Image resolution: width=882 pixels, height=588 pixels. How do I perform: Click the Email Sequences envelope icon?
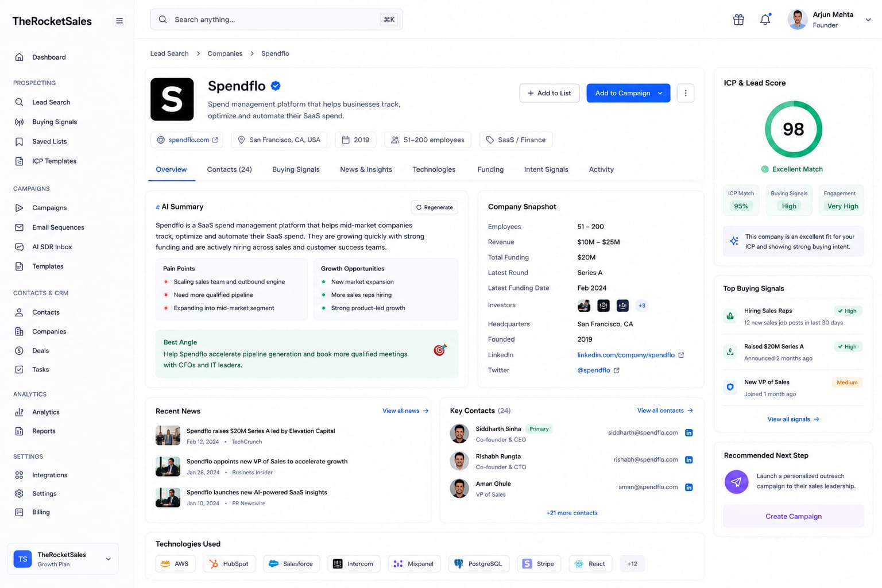[x=19, y=227]
